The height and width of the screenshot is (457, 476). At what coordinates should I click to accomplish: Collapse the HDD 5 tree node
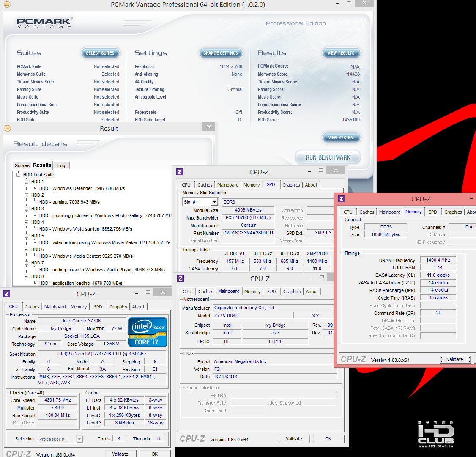[27, 236]
